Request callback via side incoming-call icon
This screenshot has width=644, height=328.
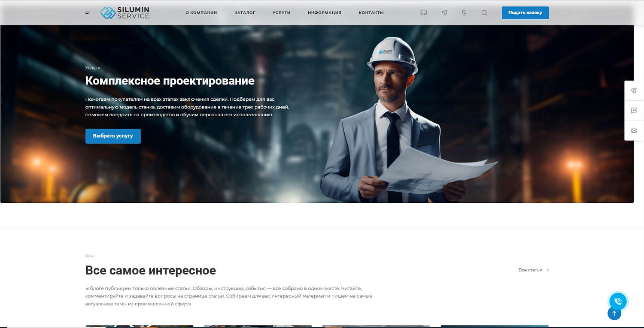[x=634, y=90]
